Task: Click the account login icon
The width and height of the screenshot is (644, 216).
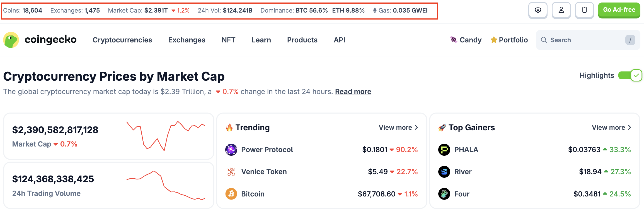Action: click(561, 10)
